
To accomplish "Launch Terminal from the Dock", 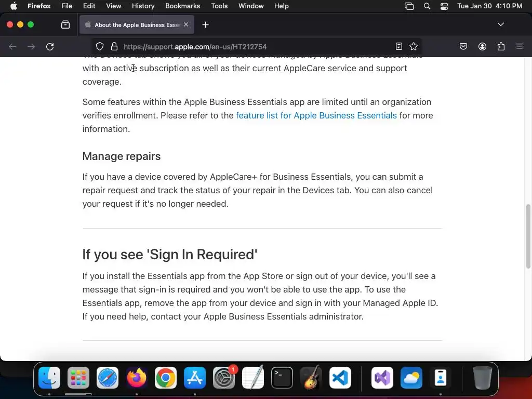I will click(x=282, y=377).
